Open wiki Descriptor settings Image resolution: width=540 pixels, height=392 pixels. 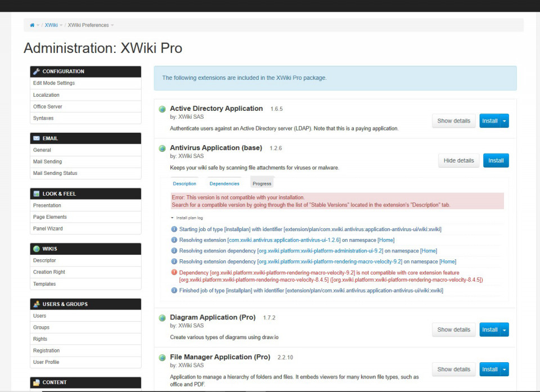tap(85, 260)
